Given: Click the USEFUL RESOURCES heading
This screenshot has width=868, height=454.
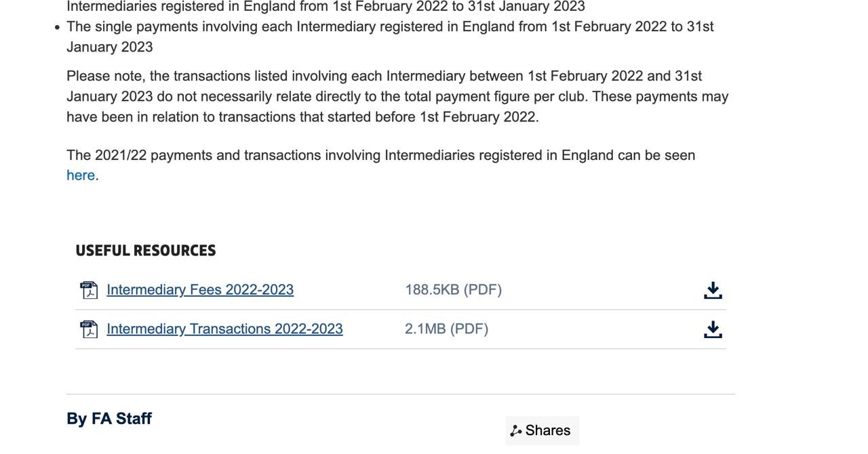Looking at the screenshot, I should (146, 251).
